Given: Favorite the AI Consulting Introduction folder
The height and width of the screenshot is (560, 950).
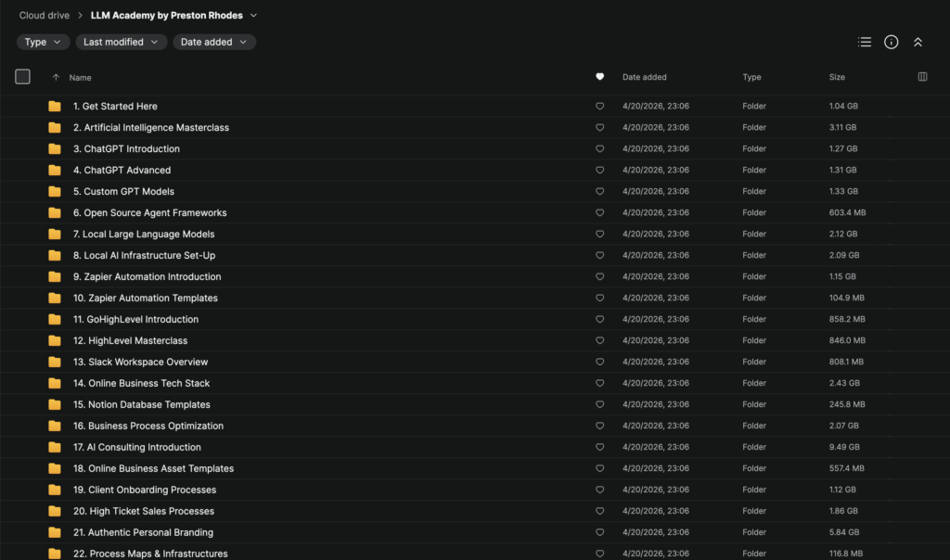Looking at the screenshot, I should coord(599,448).
